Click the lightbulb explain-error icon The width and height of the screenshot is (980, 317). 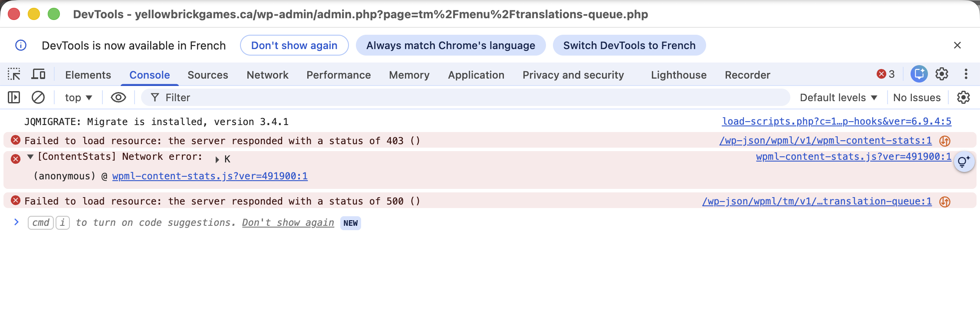964,162
